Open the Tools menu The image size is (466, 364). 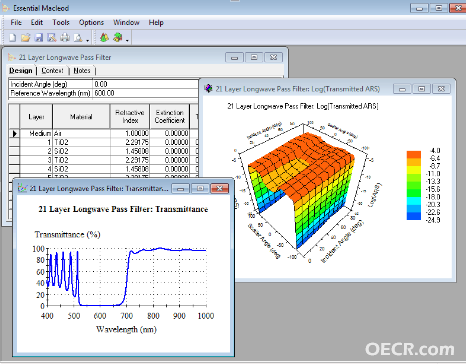click(x=61, y=22)
